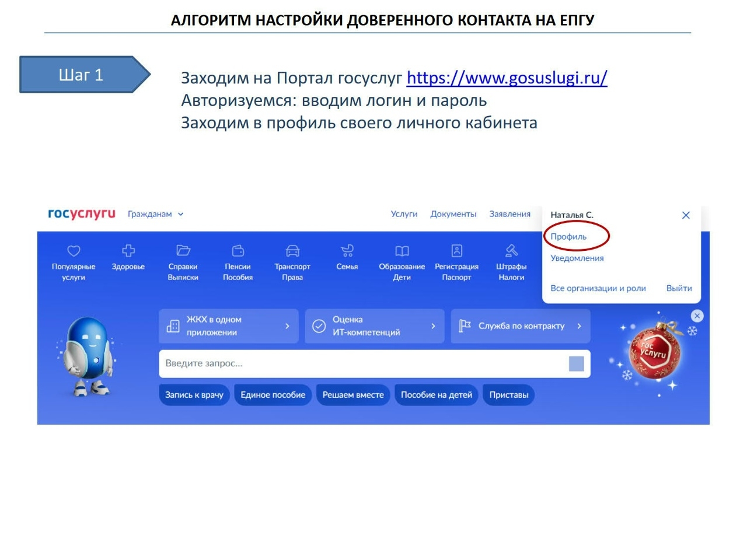The height and width of the screenshot is (560, 747).
Task: Switch to the Документы section
Action: click(x=453, y=213)
